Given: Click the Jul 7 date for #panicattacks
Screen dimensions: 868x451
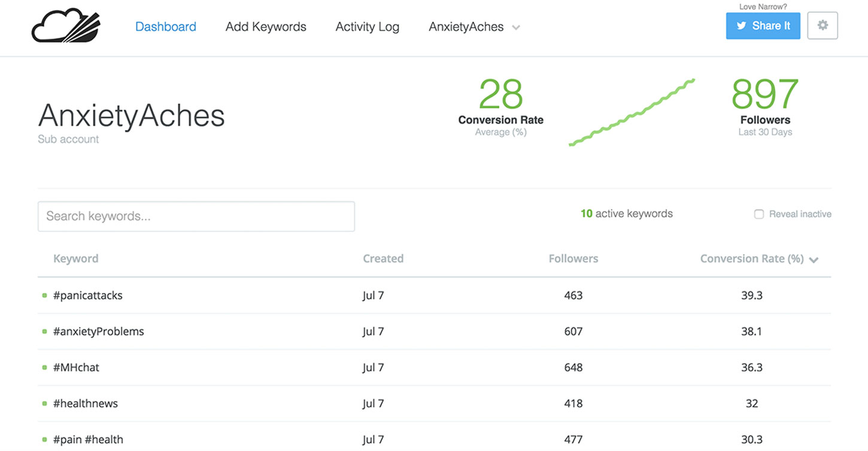Looking at the screenshot, I should coord(373,295).
